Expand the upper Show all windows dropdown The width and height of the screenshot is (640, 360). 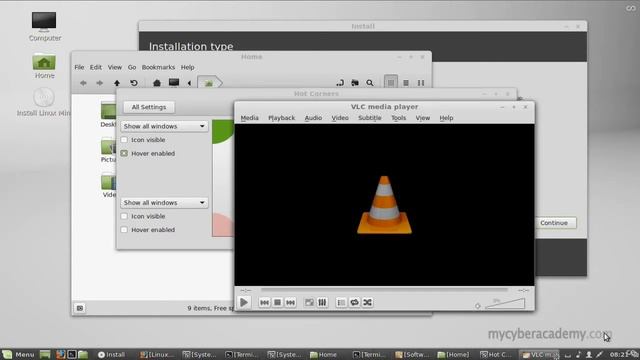click(x=164, y=126)
